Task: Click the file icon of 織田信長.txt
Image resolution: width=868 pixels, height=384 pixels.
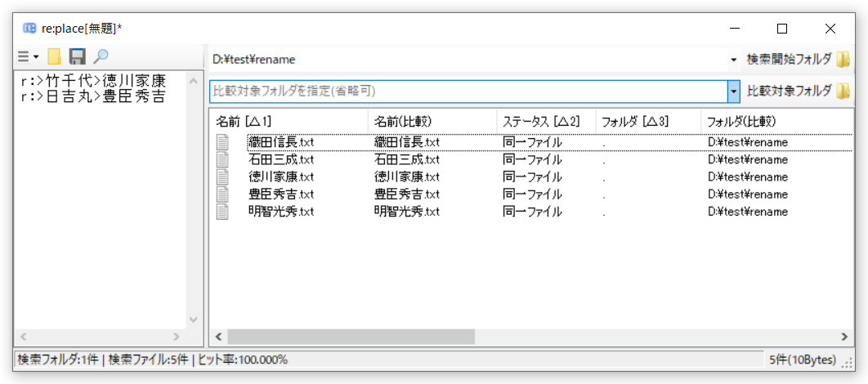Action: coord(222,142)
